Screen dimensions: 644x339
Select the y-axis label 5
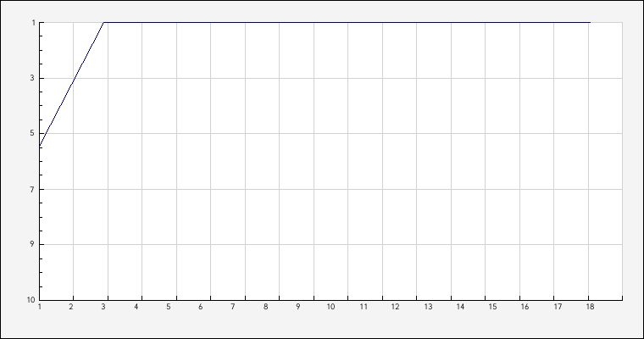[x=32, y=133]
